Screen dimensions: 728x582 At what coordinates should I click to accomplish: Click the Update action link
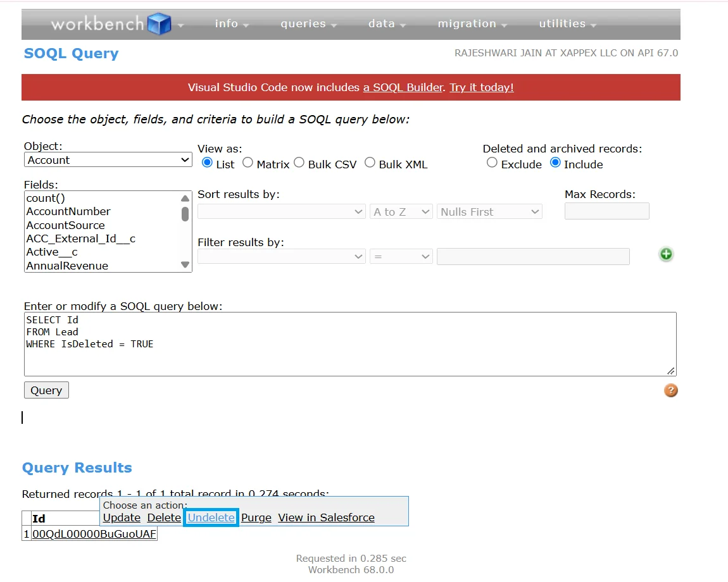pos(122,517)
